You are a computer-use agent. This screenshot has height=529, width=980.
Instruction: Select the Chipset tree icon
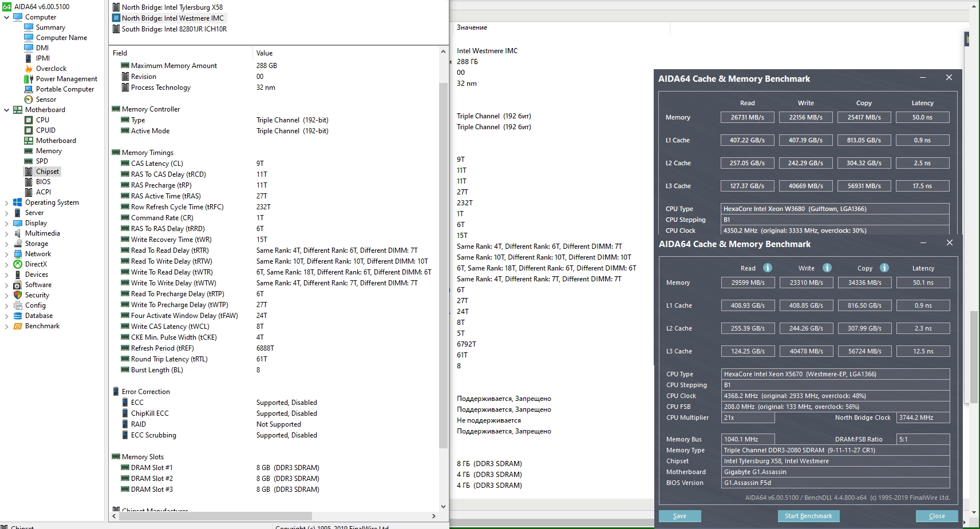coord(29,172)
